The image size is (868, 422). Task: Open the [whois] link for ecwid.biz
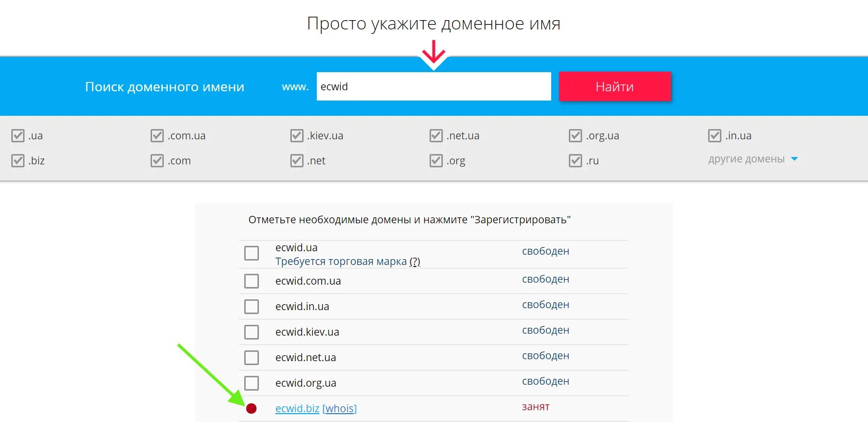[x=339, y=408]
